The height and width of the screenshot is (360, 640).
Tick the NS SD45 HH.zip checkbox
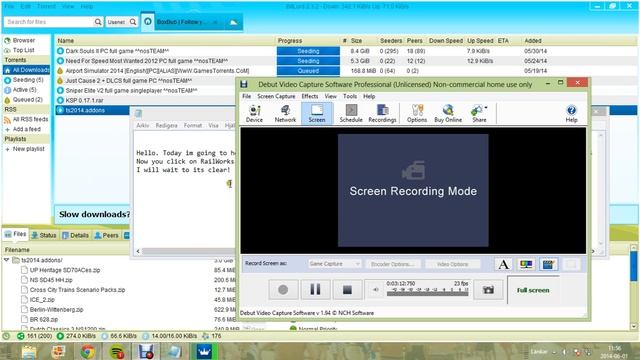[x=24, y=280]
